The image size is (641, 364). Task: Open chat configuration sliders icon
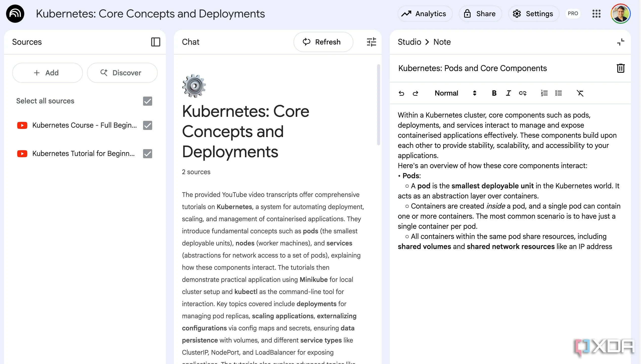(371, 42)
